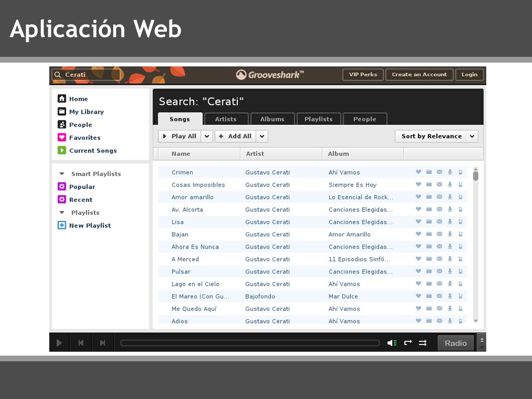Click the Grooveshark logo
This screenshot has width=532, height=399.
(270, 74)
